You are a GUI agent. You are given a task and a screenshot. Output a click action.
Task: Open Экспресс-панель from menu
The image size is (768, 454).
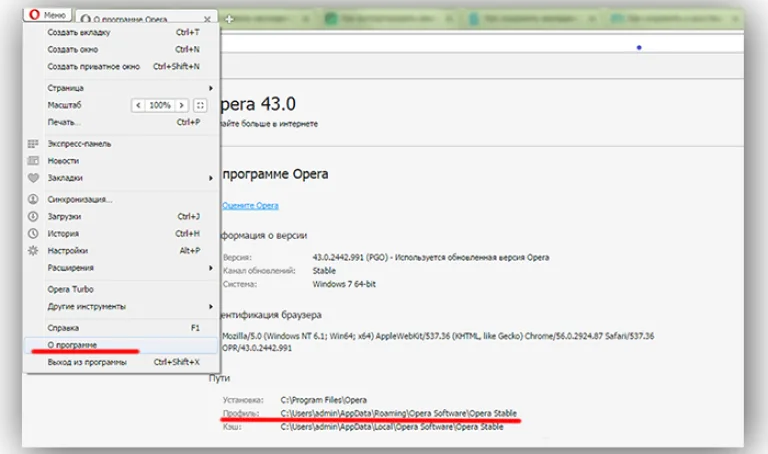122,144
